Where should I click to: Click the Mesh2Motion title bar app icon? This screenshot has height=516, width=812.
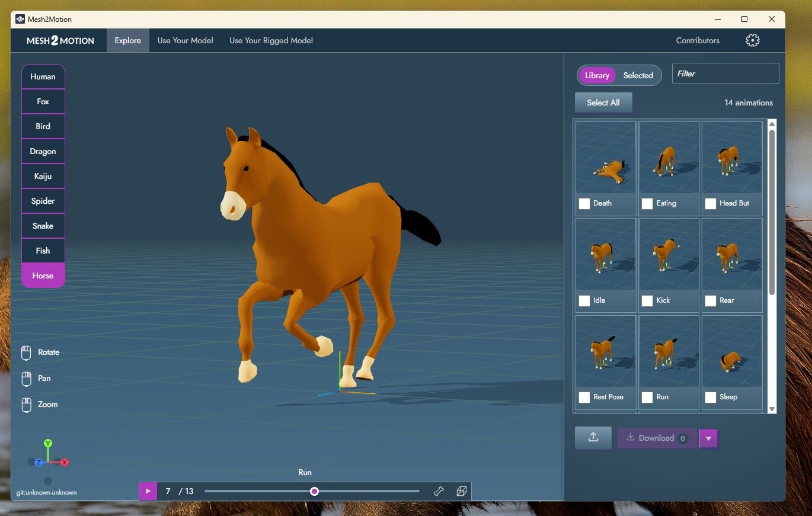(20, 19)
